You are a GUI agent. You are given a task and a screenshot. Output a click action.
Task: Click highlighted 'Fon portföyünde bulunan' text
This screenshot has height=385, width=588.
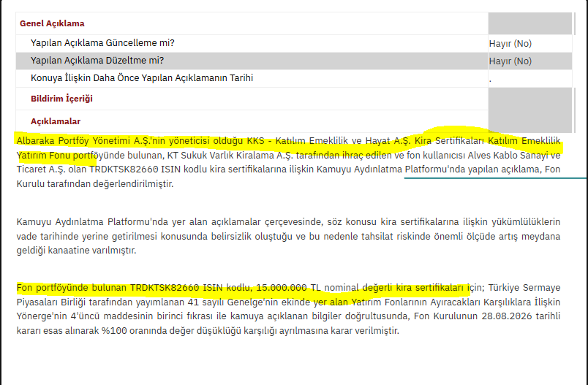tap(71, 288)
